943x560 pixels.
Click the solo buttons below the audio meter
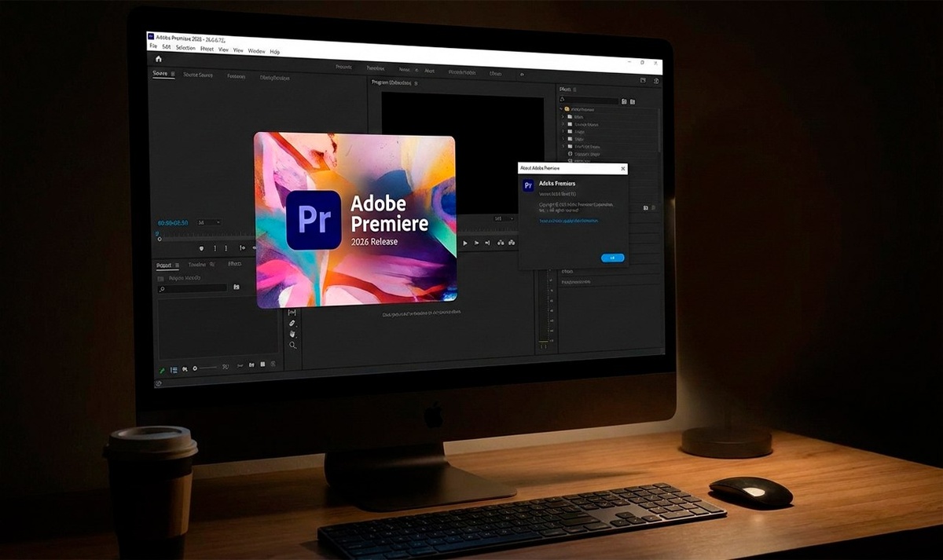[x=543, y=347]
